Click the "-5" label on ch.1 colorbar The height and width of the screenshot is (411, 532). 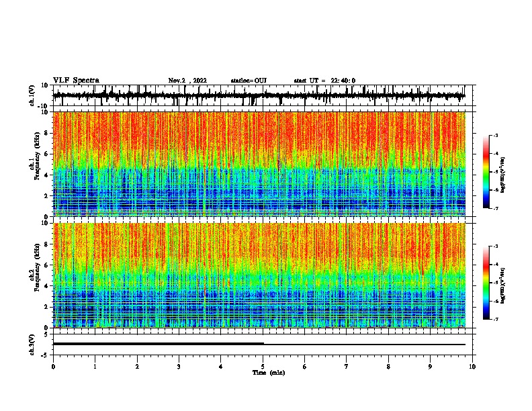tap(495, 172)
